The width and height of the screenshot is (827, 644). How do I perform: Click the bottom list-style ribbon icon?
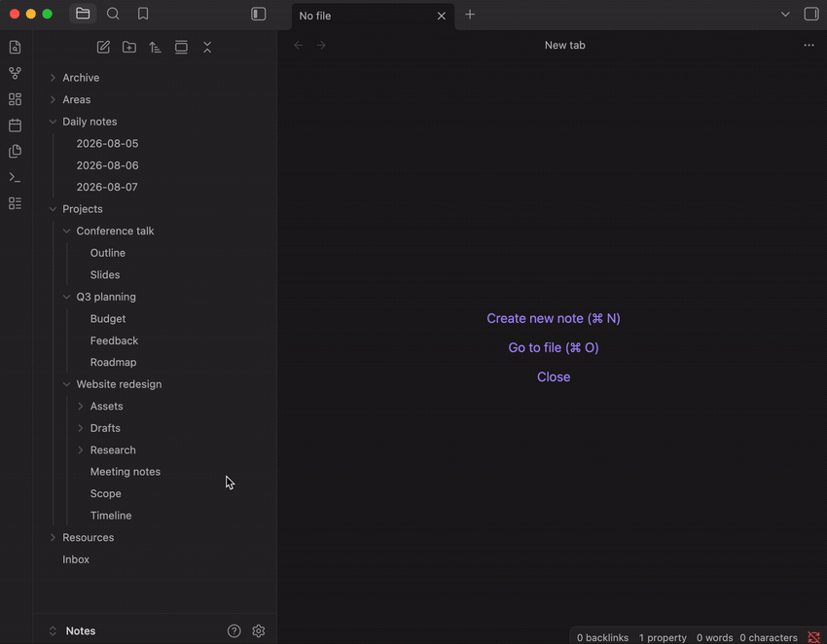(x=16, y=203)
